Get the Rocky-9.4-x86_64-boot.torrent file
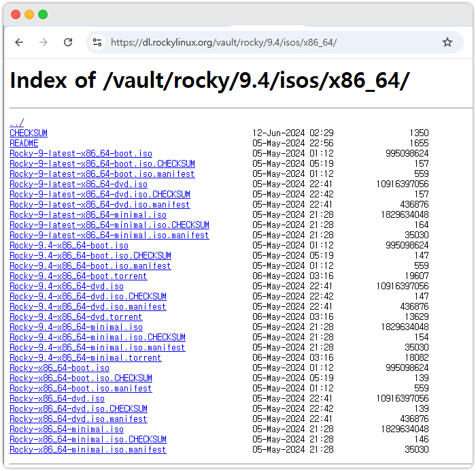The width and height of the screenshot is (476, 471). point(78,276)
